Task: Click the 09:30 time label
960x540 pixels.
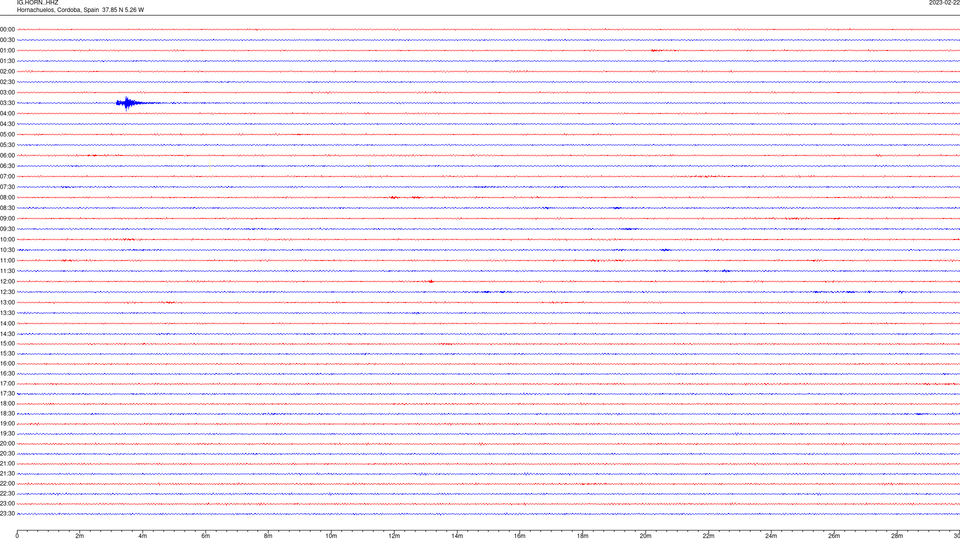Action: click(x=7, y=229)
